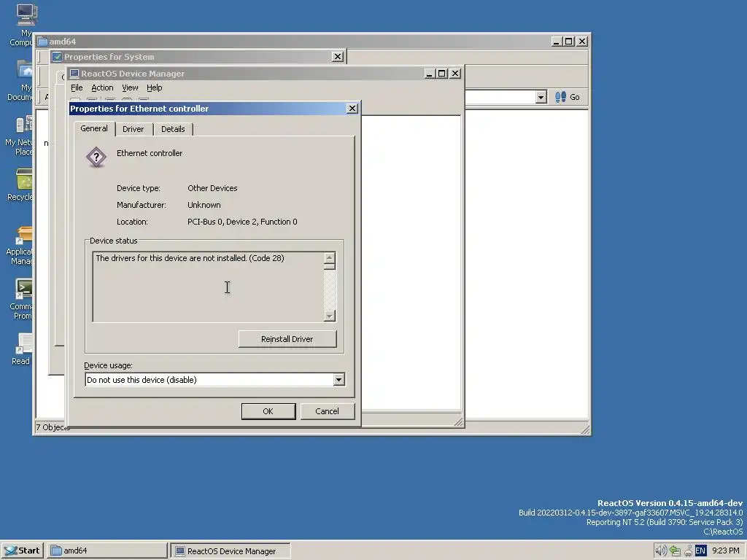Viewport: 747px width, 560px height.
Task: Maximize the ReactOS Device Manager window
Action: [442, 74]
